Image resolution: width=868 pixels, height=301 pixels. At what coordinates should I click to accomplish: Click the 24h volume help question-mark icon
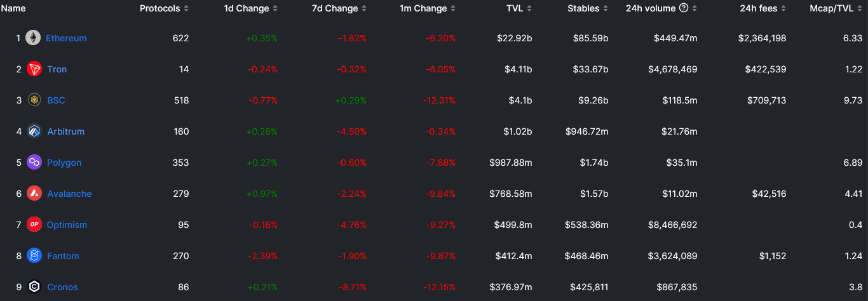[684, 8]
